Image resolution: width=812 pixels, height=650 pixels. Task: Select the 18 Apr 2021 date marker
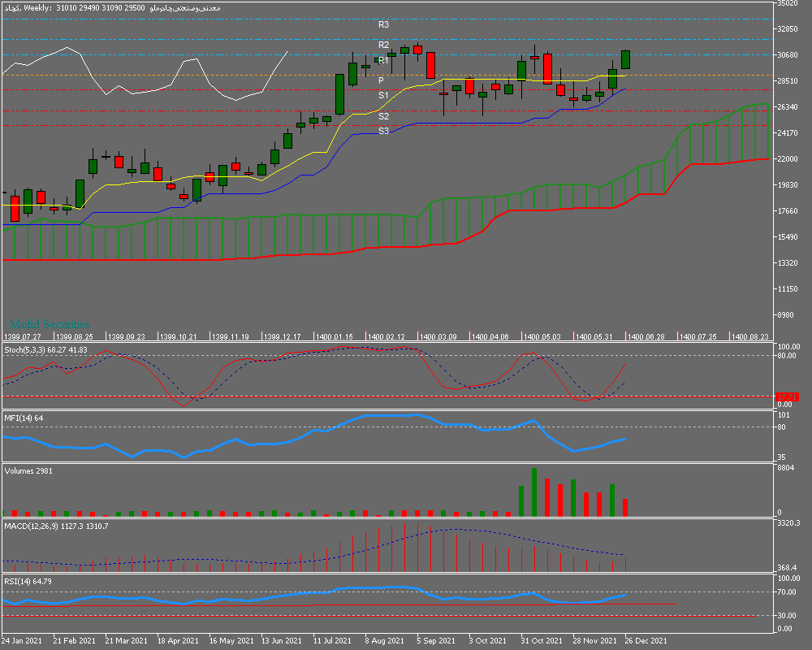(x=178, y=641)
